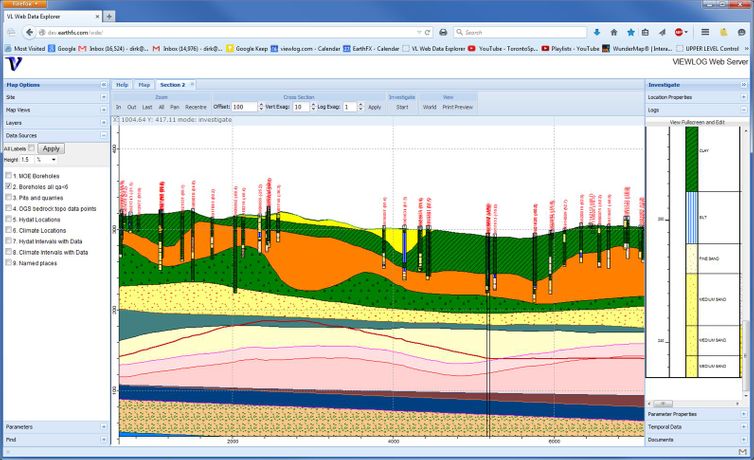The height and width of the screenshot is (460, 754).
Task: Collapse the Investigate panel with the double-arrow icon
Action: coord(744,85)
